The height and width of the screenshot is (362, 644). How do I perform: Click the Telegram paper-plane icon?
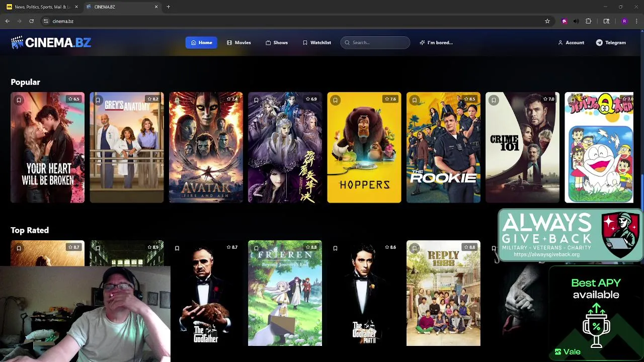[x=599, y=43]
